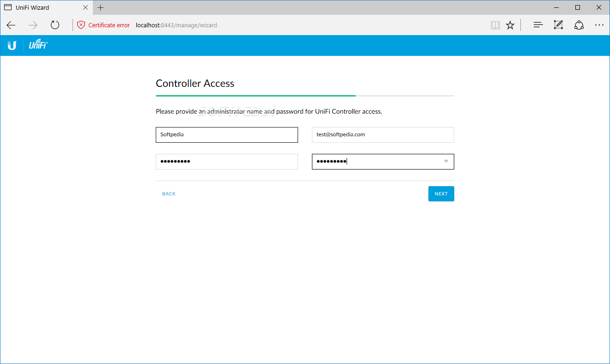The image size is (610, 364).
Task: Focus the confirm password field
Action: [x=383, y=162]
